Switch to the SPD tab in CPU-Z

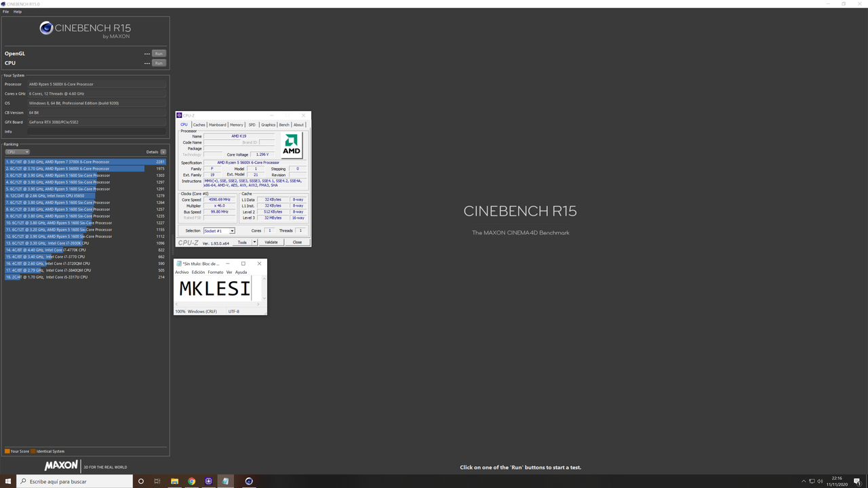coord(252,125)
